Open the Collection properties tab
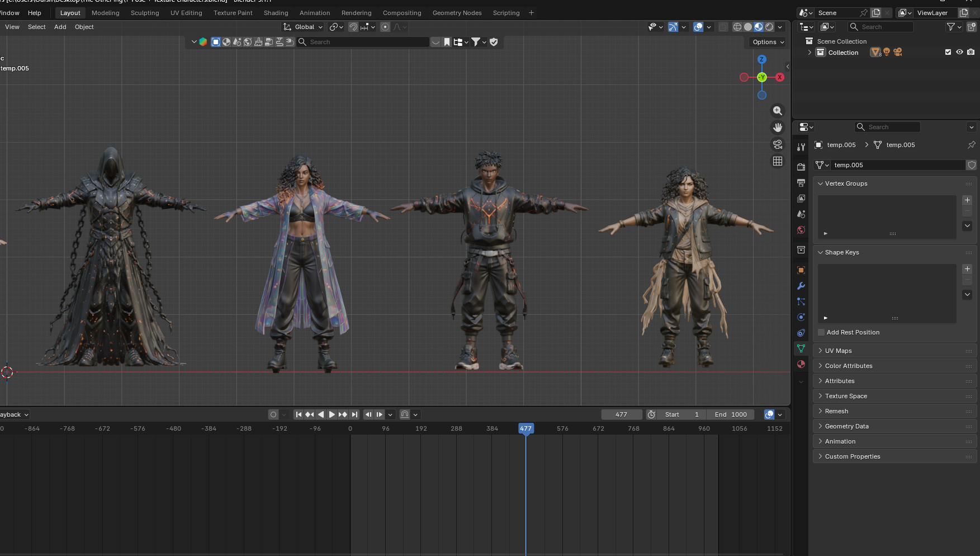 801,249
